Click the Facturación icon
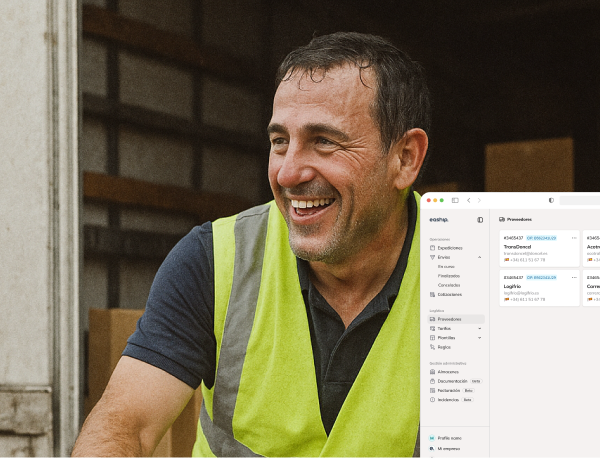Viewport: 600px width, 458px height. pos(432,391)
